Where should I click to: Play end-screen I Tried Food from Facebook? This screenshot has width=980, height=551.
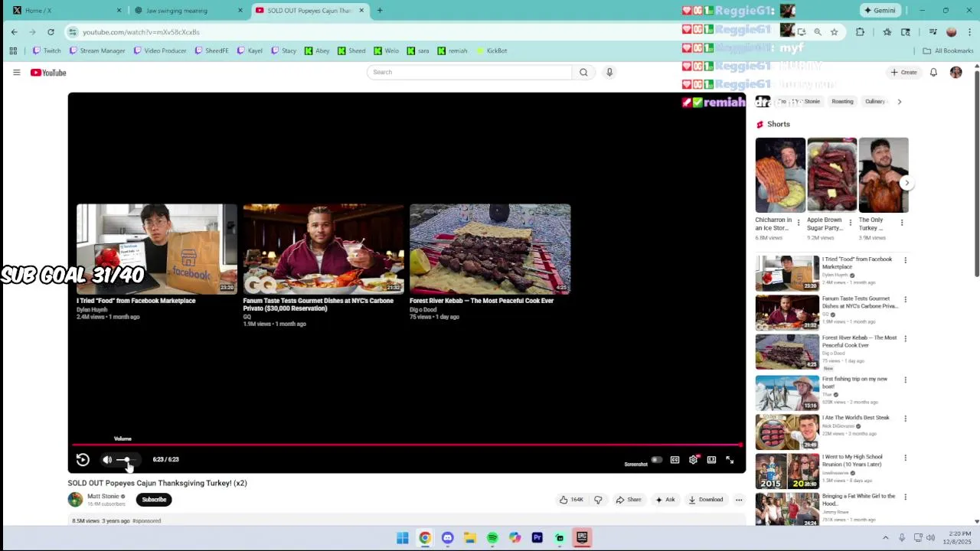pos(157,249)
